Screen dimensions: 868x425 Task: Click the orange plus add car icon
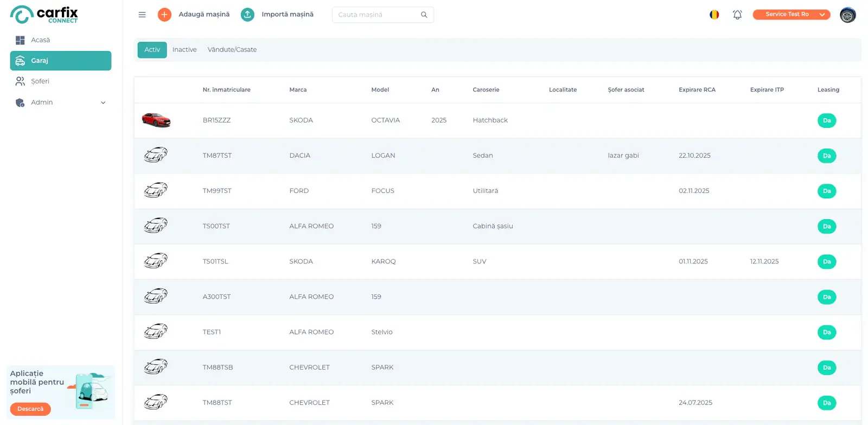[x=164, y=15]
